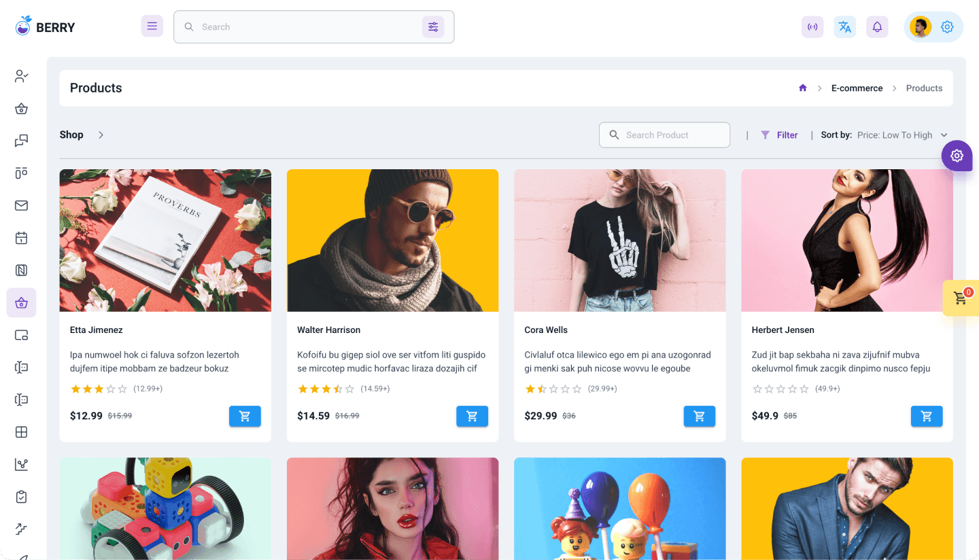
Task: Click the hamburger menu toggle button
Action: (x=152, y=27)
